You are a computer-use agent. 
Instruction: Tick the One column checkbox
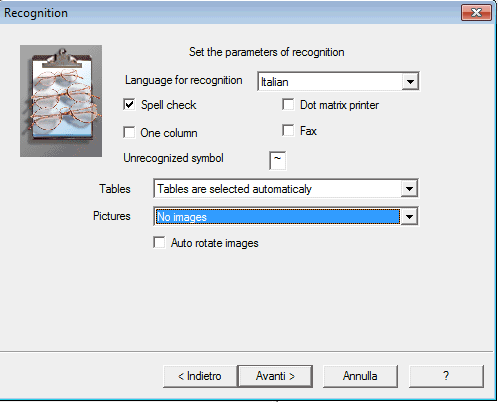[129, 132]
